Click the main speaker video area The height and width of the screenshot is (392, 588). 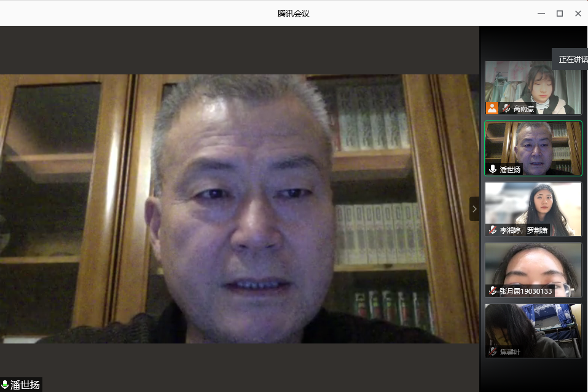tap(240, 209)
